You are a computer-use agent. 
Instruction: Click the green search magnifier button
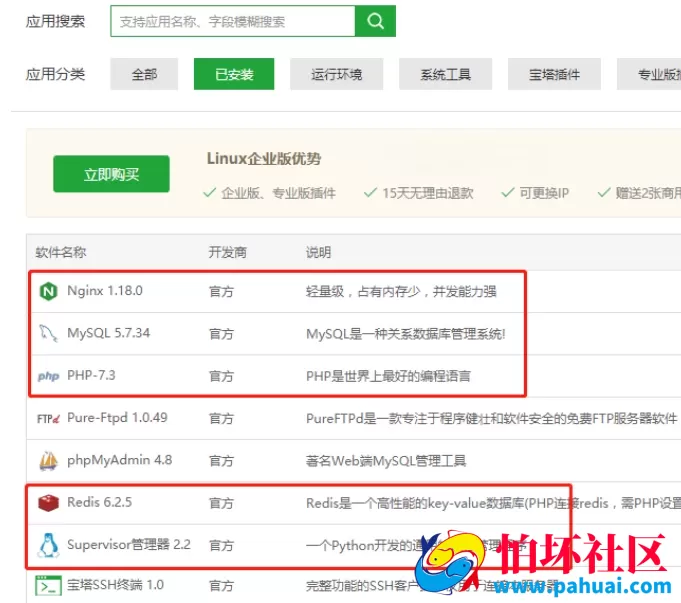[x=375, y=21]
